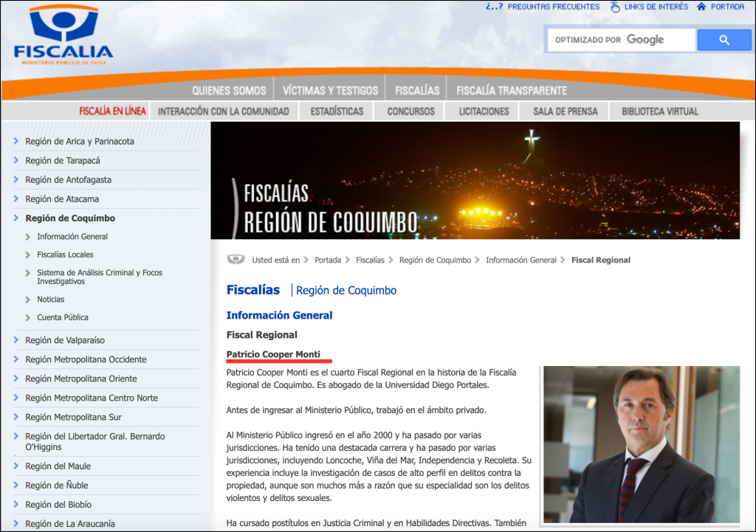Open the Fiscalía Transparente menu
The height and width of the screenshot is (532, 756).
click(512, 91)
